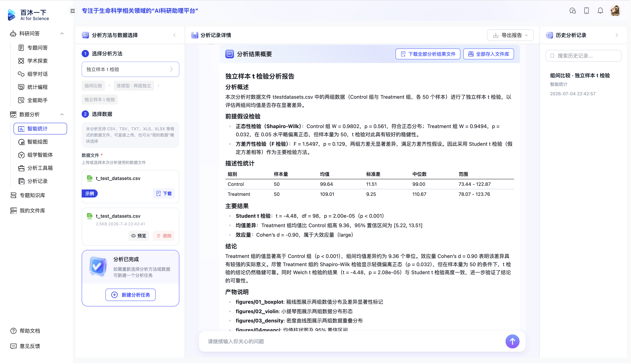Click 下载全部分析结果文件 button
631x364 pixels.
(428, 54)
